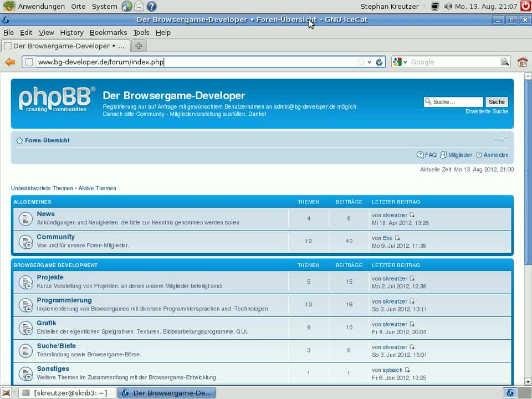
Task: Select the Der Browsergame-Developer tab
Action: click(x=65, y=46)
